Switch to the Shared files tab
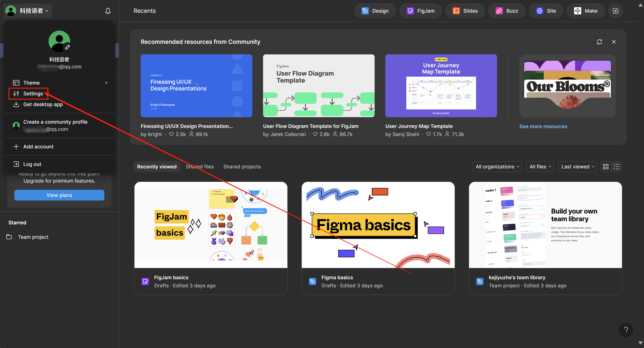Screen dimensions: 644x348 click(x=200, y=167)
